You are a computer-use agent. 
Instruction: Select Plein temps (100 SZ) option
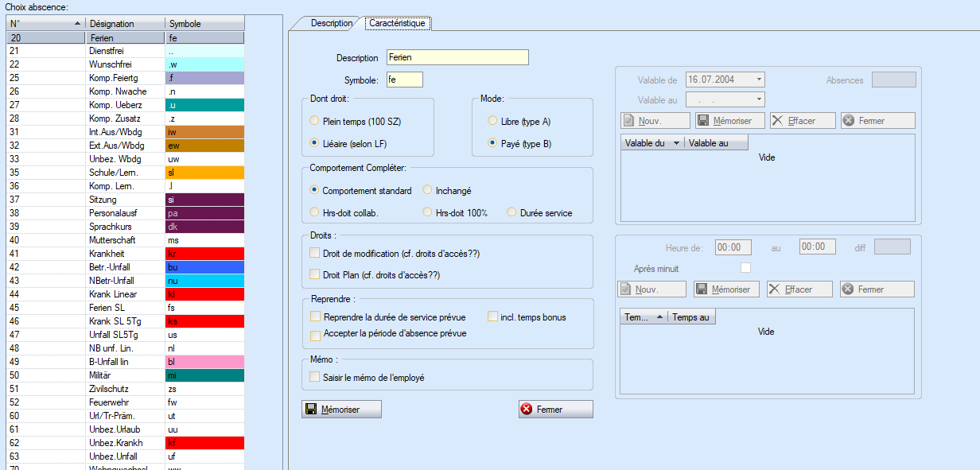314,122
